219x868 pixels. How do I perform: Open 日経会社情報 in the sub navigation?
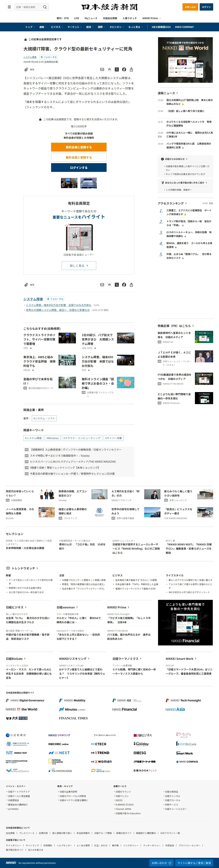(110, 18)
